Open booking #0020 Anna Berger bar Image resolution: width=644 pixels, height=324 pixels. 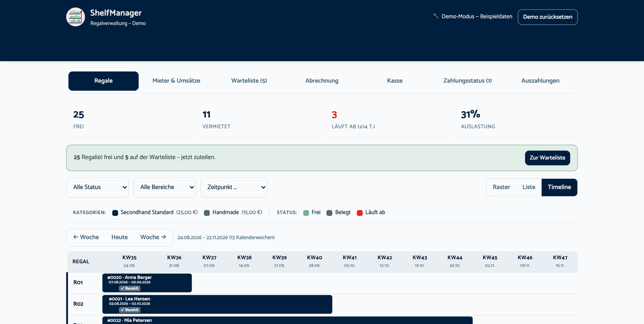(x=147, y=283)
